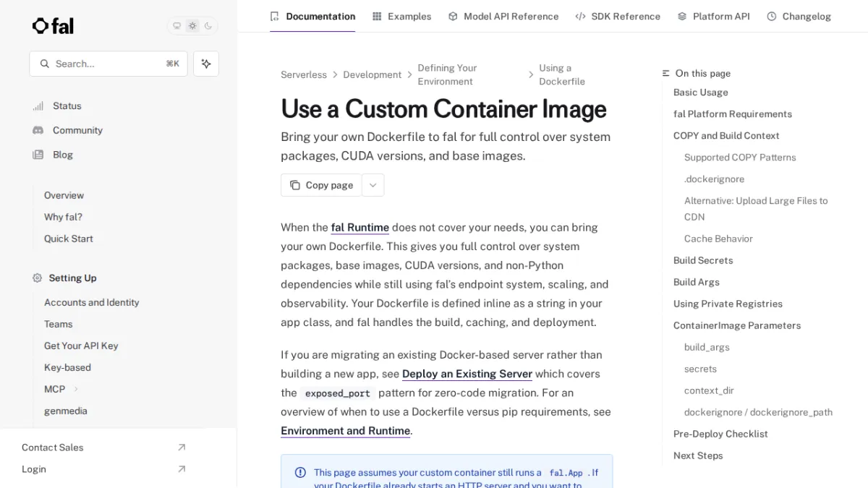This screenshot has height=488, width=868.
Task: Open the Search field
Action: (109, 64)
